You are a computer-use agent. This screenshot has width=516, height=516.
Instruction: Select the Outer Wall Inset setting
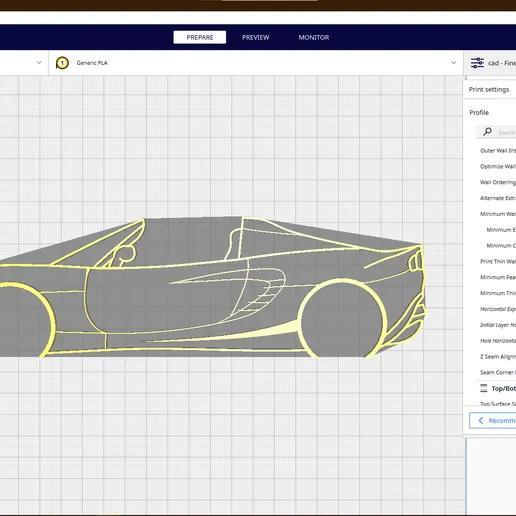pos(498,151)
